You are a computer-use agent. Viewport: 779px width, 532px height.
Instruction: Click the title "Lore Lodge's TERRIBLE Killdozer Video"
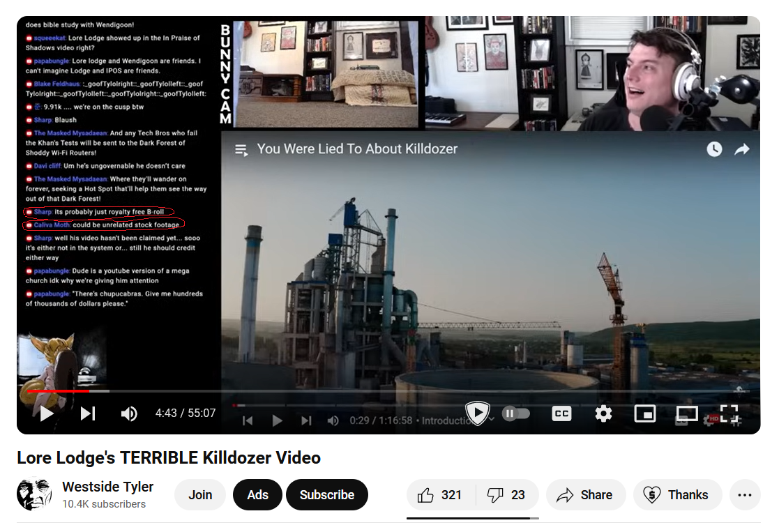[x=169, y=457]
